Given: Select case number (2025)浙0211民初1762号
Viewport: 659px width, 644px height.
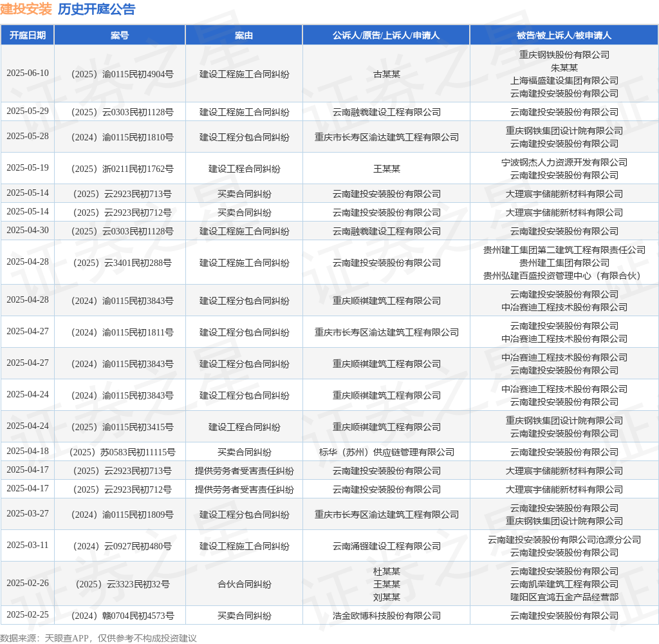Looking at the screenshot, I should point(122,169).
